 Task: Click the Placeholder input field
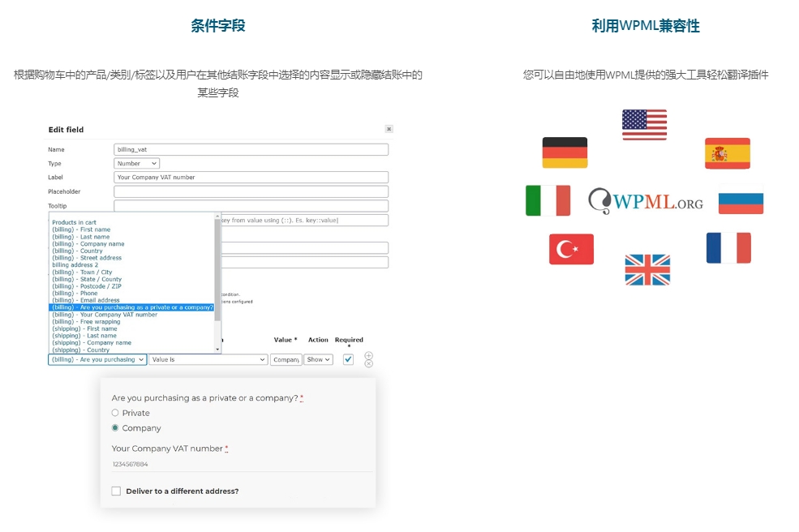251,191
